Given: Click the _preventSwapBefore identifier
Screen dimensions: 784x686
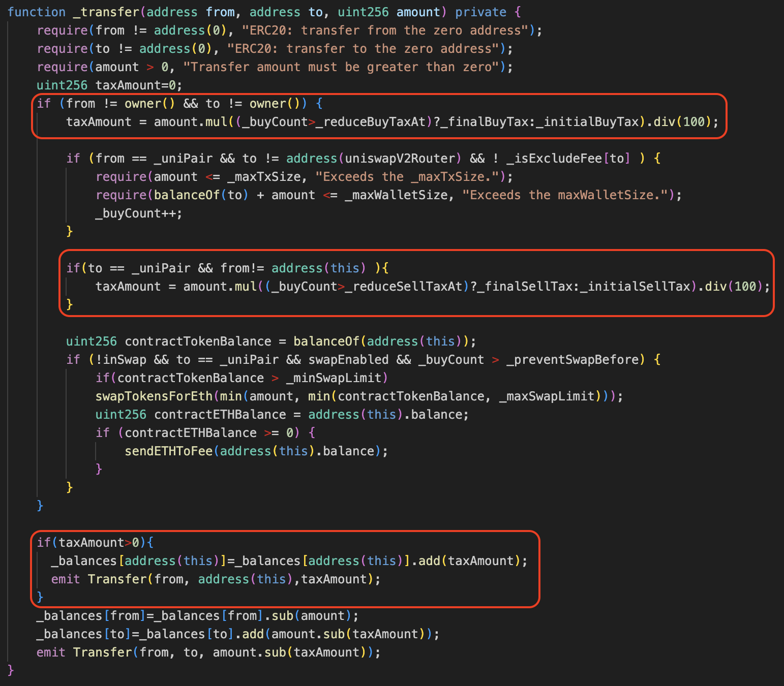Looking at the screenshot, I should 572,360.
